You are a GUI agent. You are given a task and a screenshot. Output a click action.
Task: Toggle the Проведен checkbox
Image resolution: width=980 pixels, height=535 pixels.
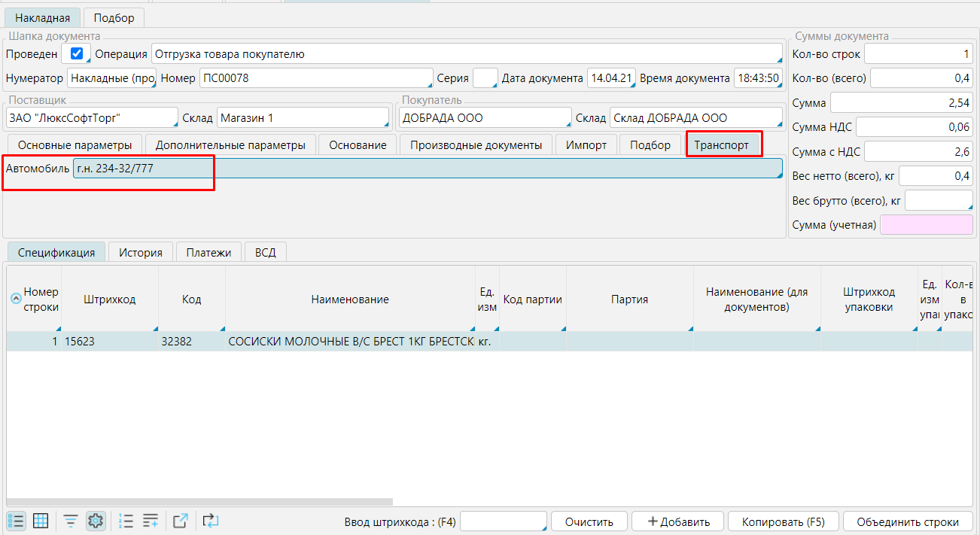tap(75, 54)
